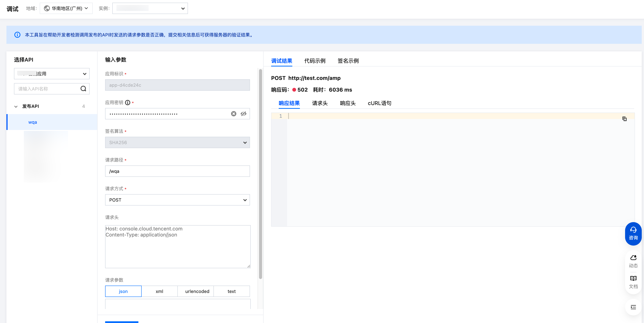Select the wqa API in the list
Image resolution: width=644 pixels, height=323 pixels.
(33, 122)
